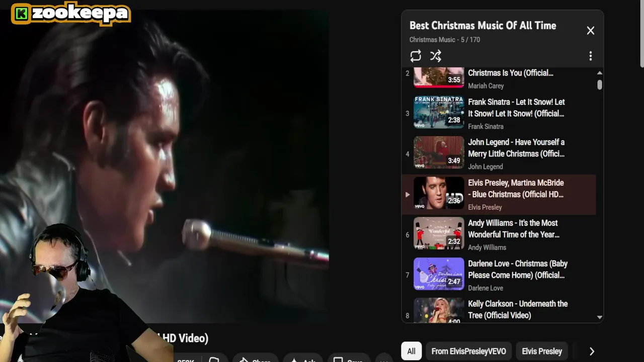Close the Best Christmas Music playlist panel
Image resolution: width=644 pixels, height=362 pixels.
(591, 31)
